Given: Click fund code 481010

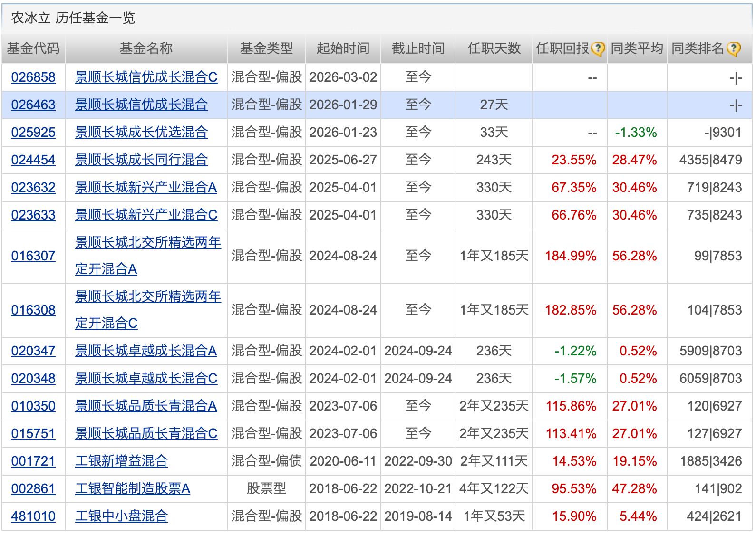Looking at the screenshot, I should (x=33, y=516).
